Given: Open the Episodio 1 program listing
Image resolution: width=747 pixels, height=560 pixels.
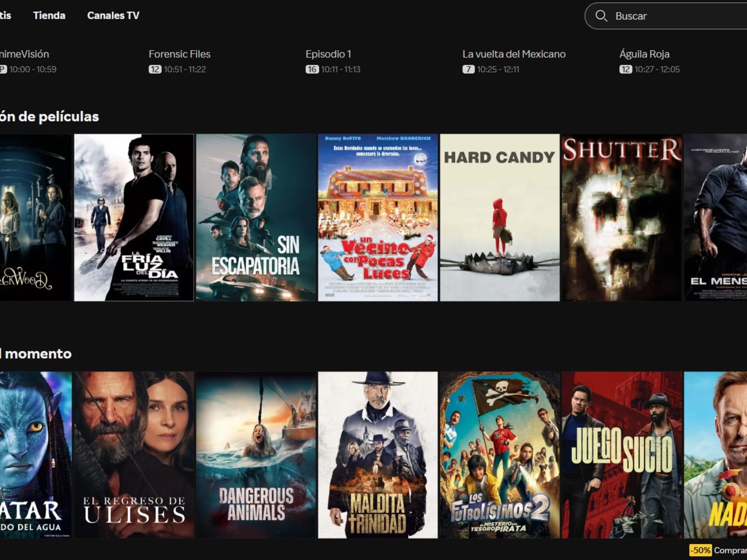Looking at the screenshot, I should coord(328,54).
